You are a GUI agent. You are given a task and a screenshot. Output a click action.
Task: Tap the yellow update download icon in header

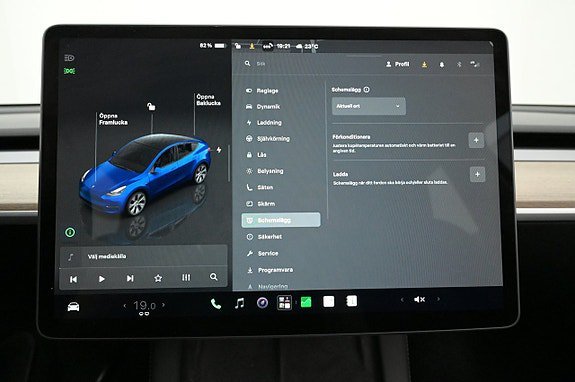(x=424, y=65)
